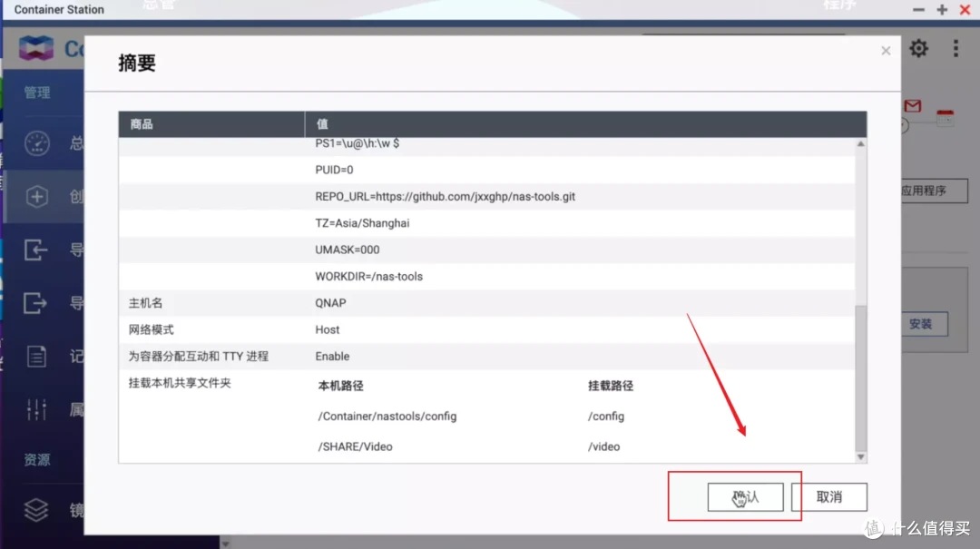
Task: Select the /Container/nastools/config path row
Action: point(390,416)
